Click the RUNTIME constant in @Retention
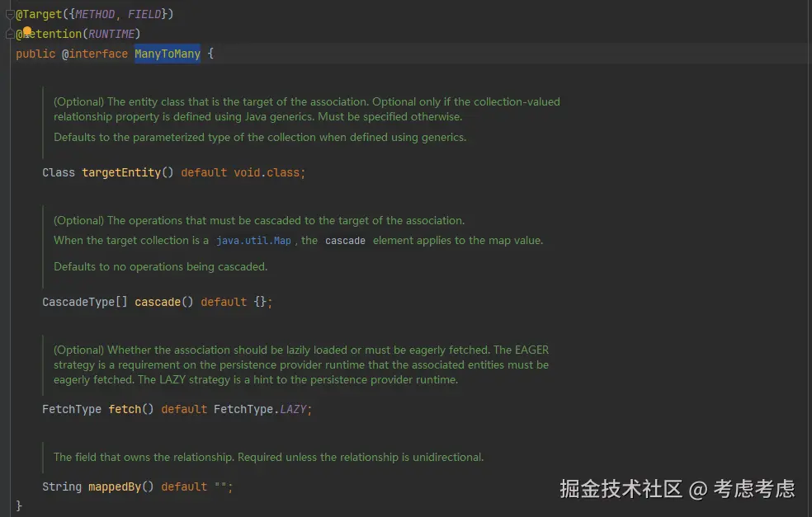The height and width of the screenshot is (517, 812). (111, 34)
